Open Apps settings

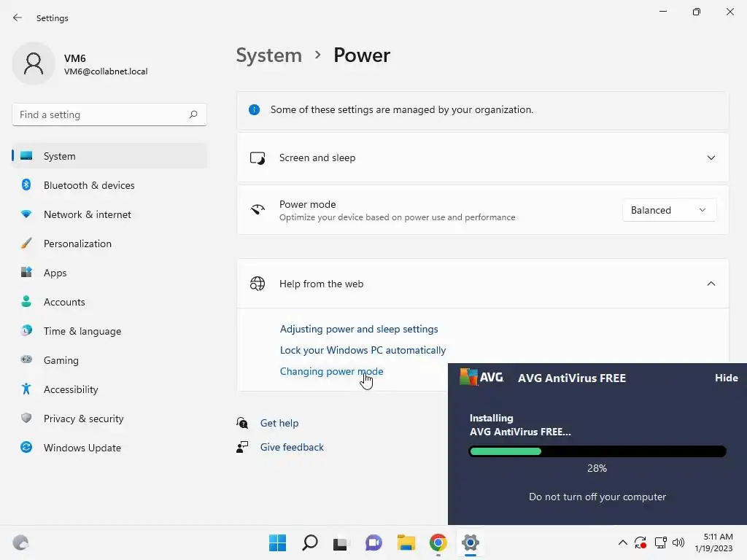(109, 273)
